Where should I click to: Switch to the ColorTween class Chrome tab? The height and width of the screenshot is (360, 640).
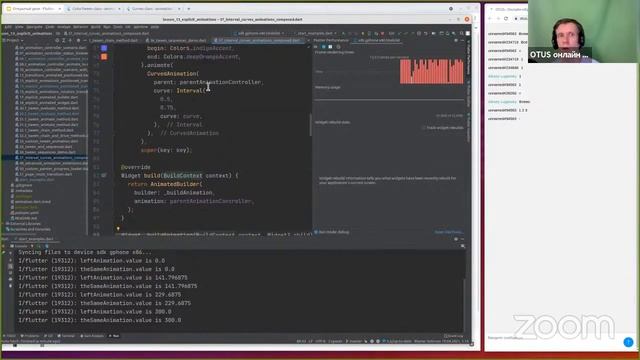point(93,9)
